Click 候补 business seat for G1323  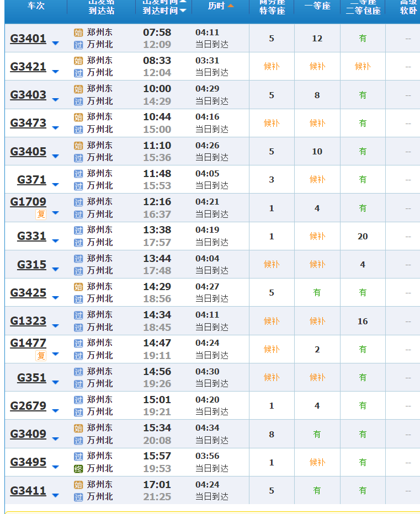coord(271,321)
